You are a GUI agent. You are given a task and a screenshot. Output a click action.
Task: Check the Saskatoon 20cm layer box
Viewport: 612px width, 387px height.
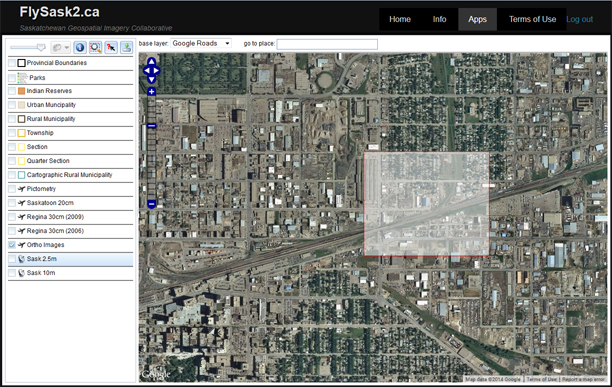(12, 203)
